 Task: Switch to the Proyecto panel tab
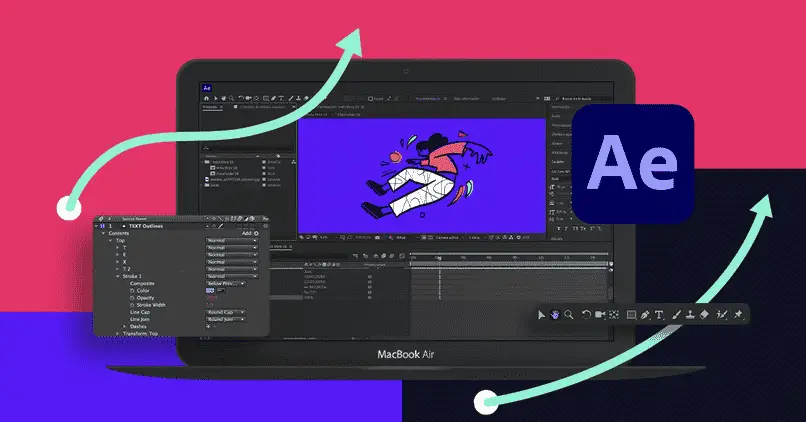pyautogui.click(x=210, y=107)
